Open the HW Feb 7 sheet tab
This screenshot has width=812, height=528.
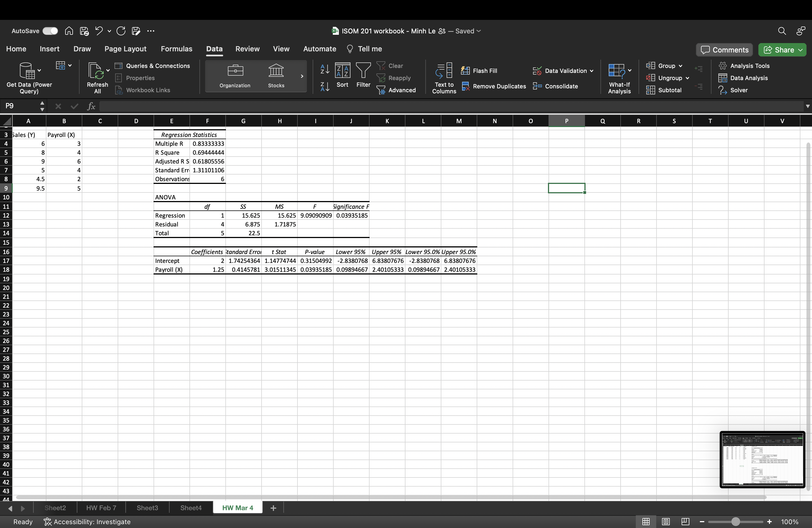coord(101,508)
